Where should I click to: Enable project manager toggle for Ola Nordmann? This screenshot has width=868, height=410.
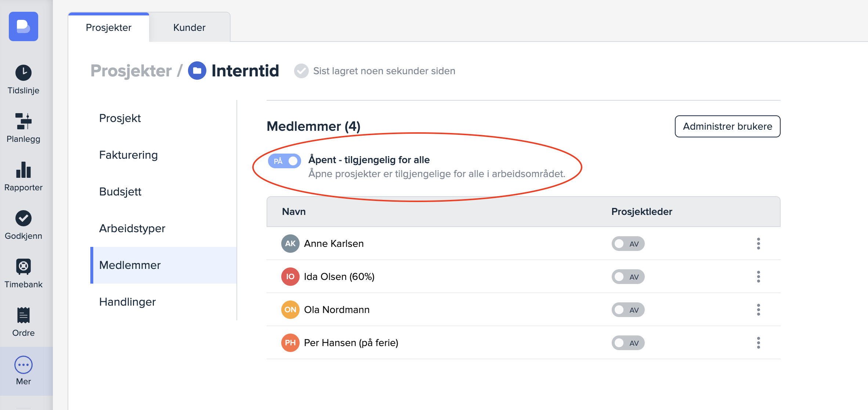pos(628,310)
